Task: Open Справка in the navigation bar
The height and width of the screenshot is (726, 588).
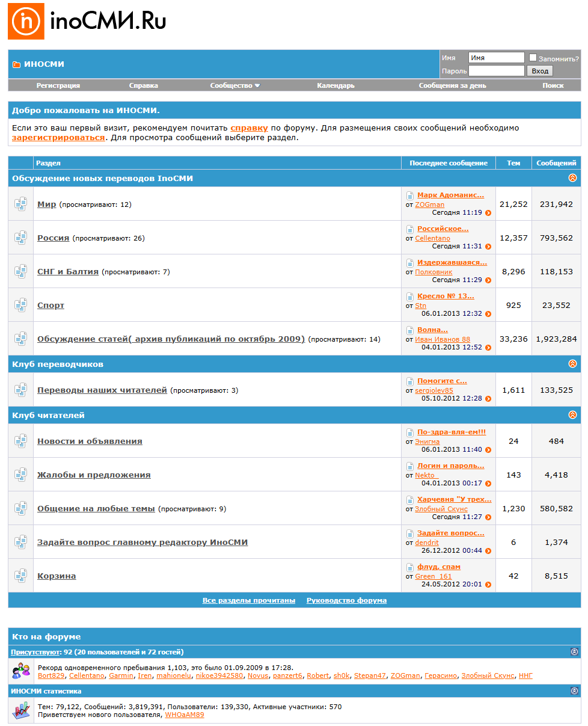Action: [x=144, y=85]
